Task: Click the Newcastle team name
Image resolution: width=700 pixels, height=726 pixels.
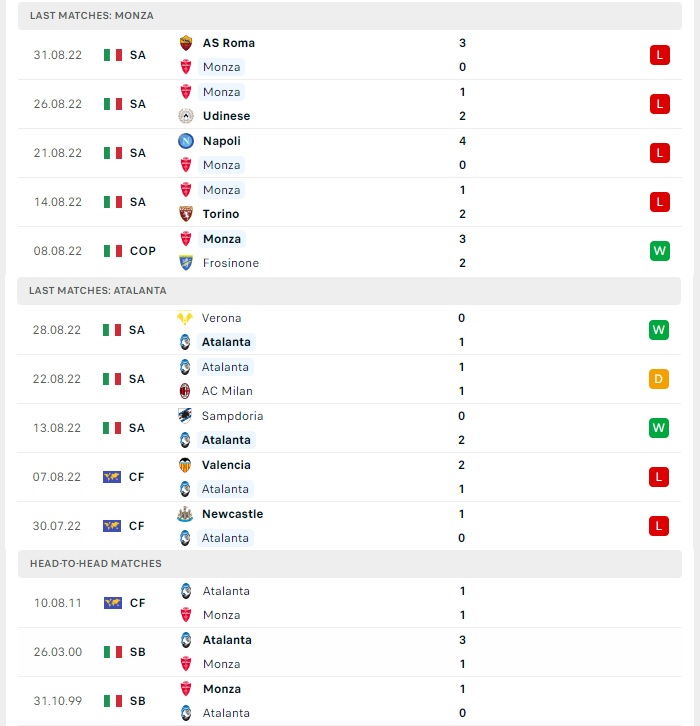Action: [x=232, y=514]
